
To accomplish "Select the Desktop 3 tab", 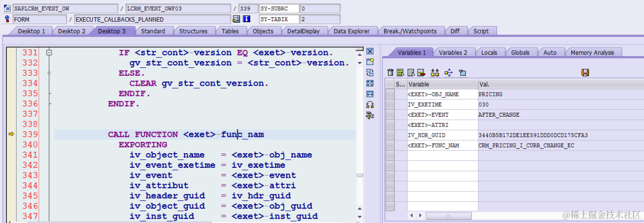I will point(112,31).
